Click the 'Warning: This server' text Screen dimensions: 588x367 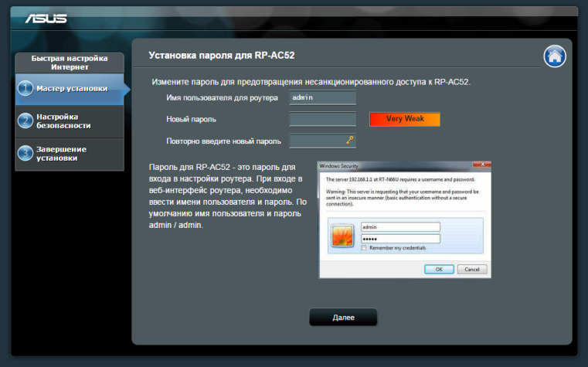(403, 198)
